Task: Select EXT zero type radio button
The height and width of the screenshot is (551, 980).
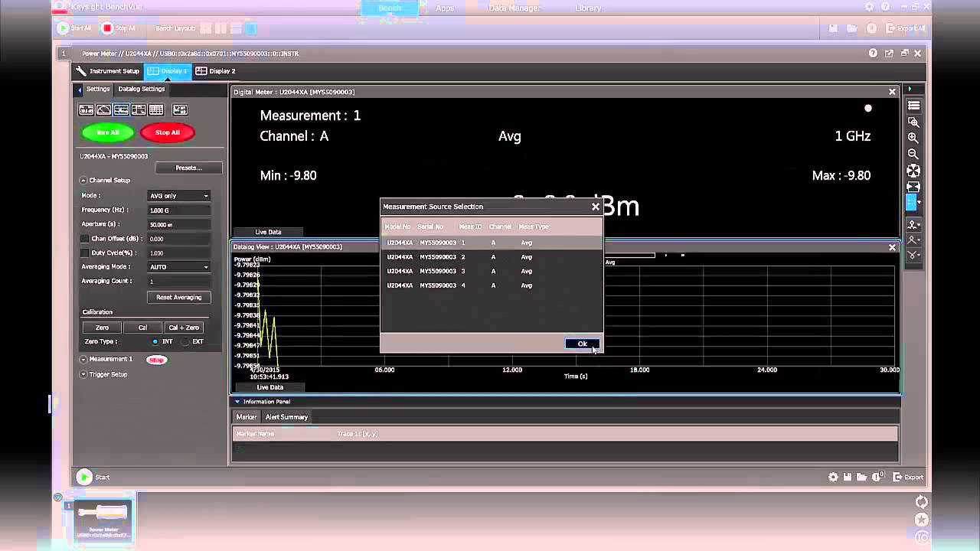Action: tap(185, 341)
